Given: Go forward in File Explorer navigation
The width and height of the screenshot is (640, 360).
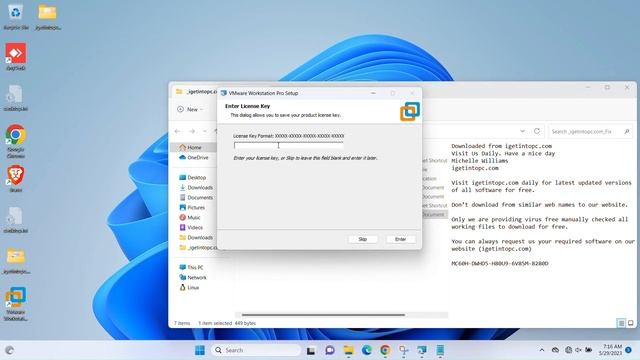Looking at the screenshot, I should point(191,131).
